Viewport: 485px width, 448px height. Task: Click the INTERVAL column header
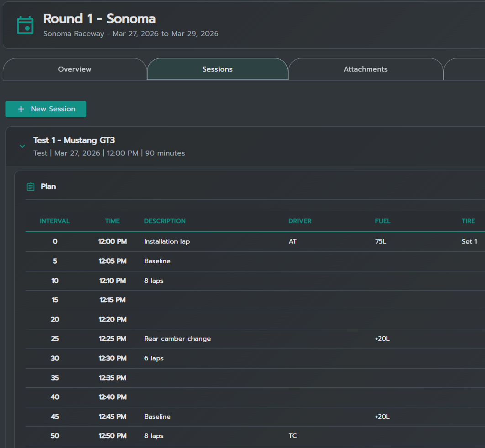click(55, 221)
